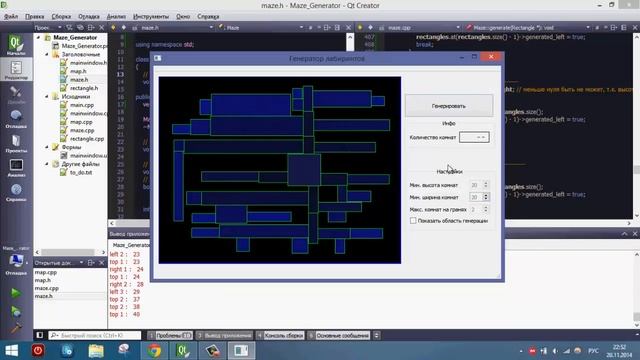Screen dimensions: 640x360
Task: Open the Сборка menu
Action: (x=61, y=16)
